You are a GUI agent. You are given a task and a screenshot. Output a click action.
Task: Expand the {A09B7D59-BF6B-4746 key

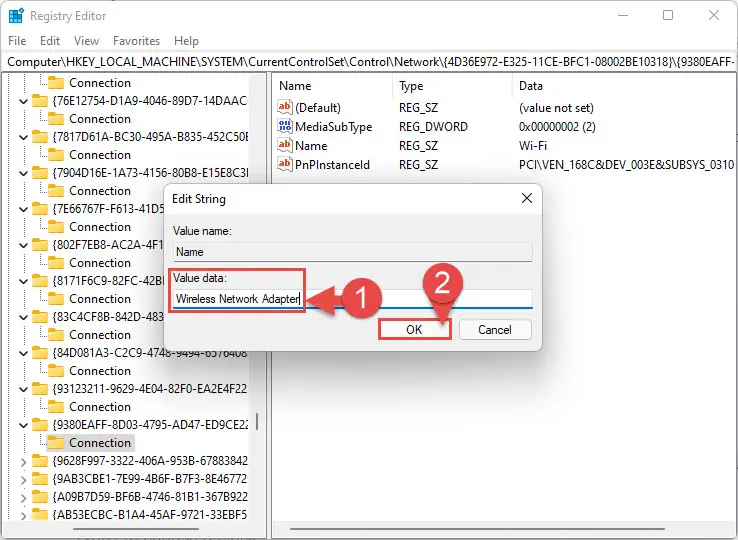coord(23,498)
